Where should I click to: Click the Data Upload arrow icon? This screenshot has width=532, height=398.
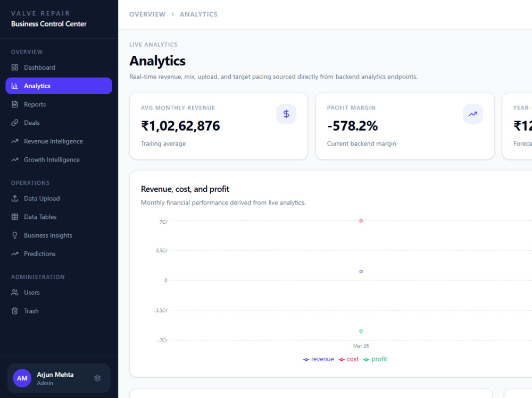coord(14,198)
